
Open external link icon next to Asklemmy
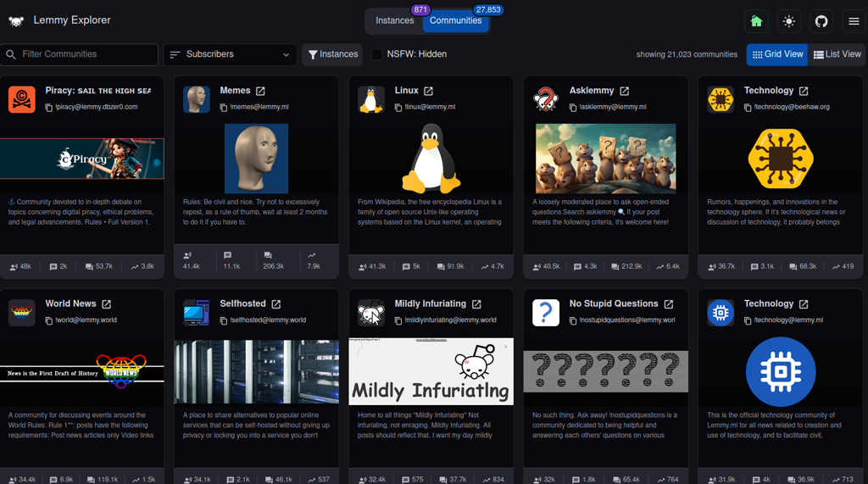pyautogui.click(x=624, y=91)
